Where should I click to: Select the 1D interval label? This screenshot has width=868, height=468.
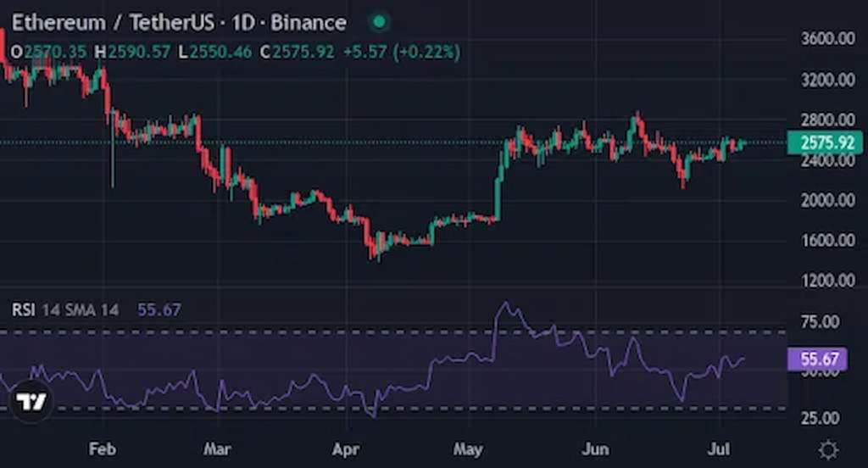243,23
